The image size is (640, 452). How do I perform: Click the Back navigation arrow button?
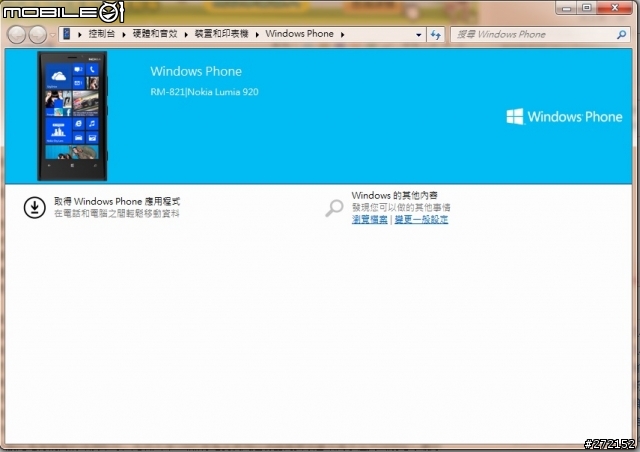point(17,35)
